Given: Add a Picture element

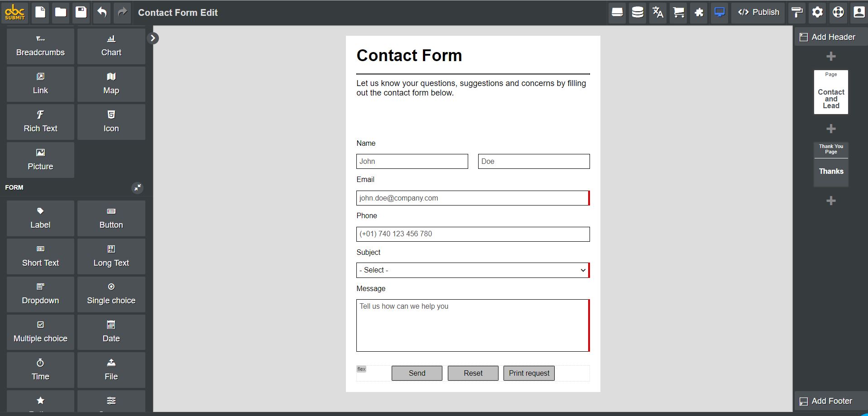Looking at the screenshot, I should [40, 160].
